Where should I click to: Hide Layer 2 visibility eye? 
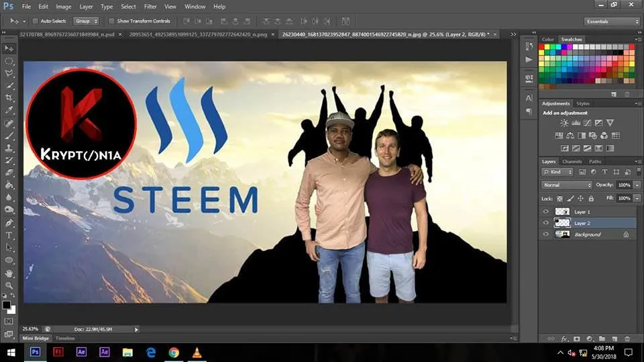(546, 223)
